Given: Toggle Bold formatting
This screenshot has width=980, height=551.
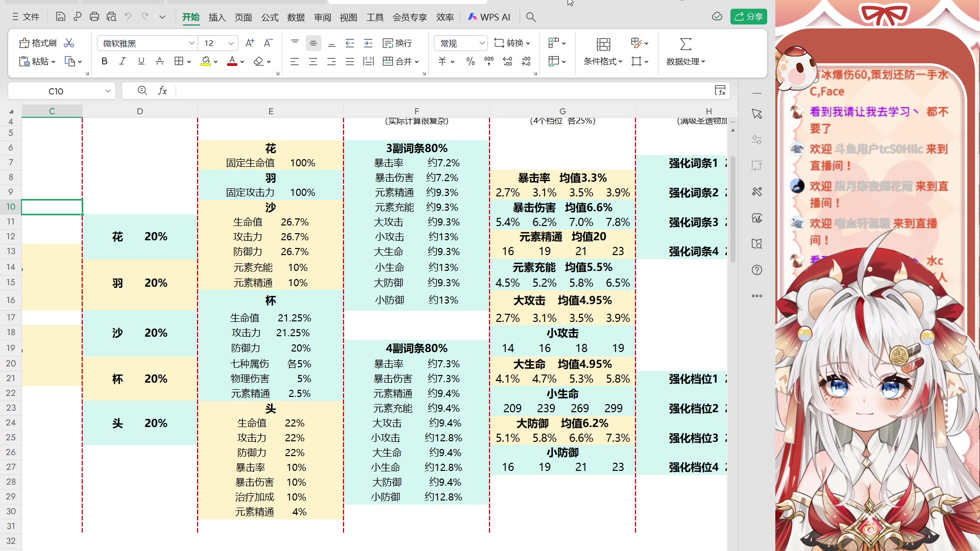Looking at the screenshot, I should pyautogui.click(x=105, y=61).
